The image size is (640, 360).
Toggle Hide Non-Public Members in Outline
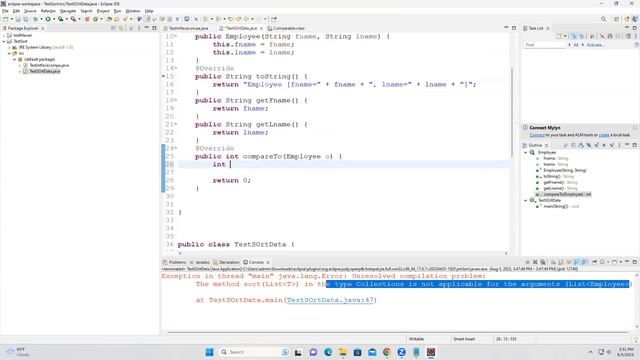(604, 145)
